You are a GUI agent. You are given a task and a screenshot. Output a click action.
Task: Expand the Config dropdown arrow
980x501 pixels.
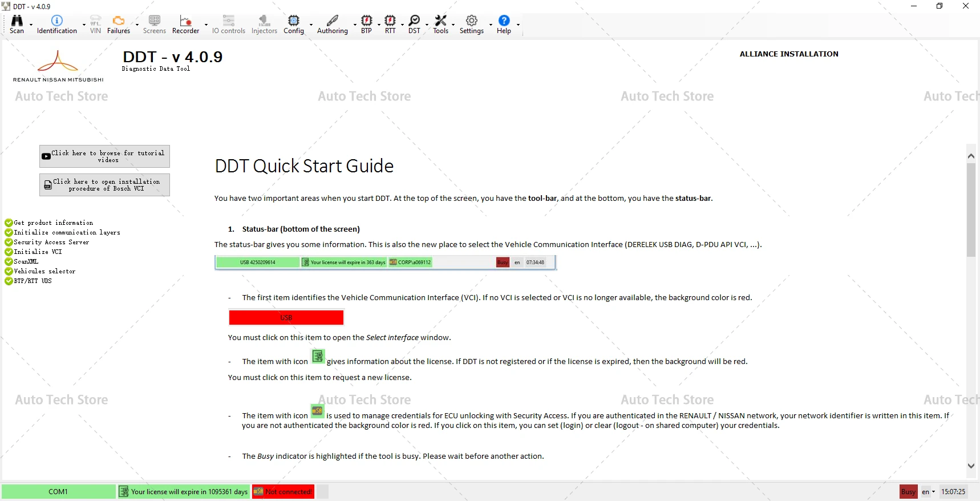coord(311,25)
